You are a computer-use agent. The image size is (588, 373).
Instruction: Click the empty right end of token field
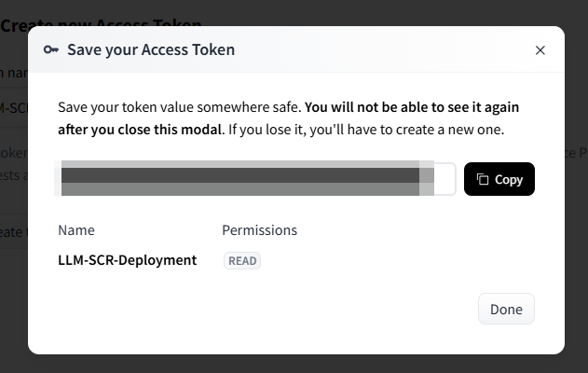(445, 179)
